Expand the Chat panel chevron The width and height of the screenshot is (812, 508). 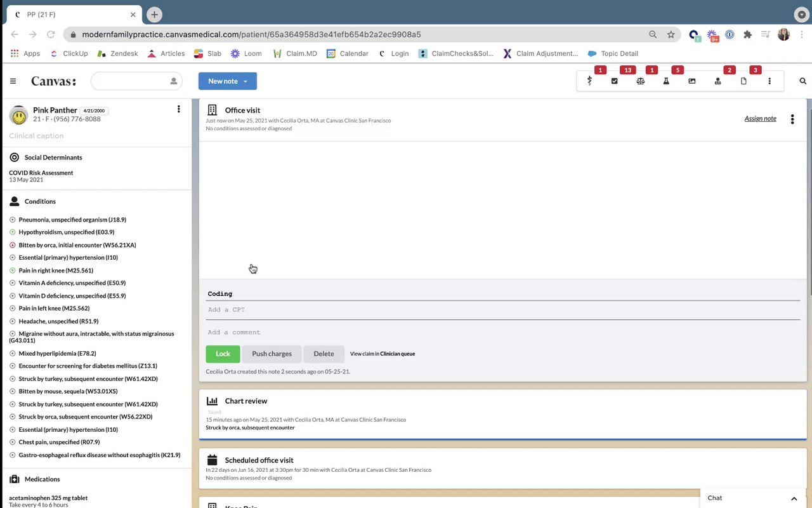pyautogui.click(x=794, y=498)
